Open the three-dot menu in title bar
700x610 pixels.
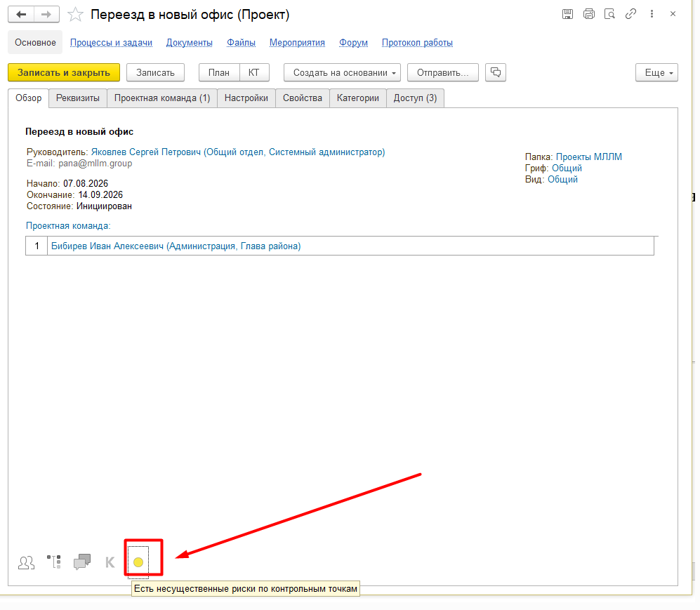tap(652, 14)
